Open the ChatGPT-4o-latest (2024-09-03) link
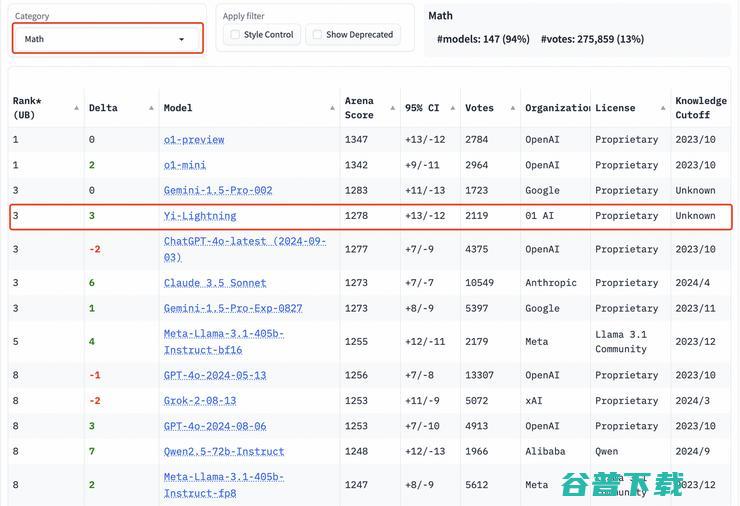Image resolution: width=740 pixels, height=506 pixels. [x=244, y=249]
